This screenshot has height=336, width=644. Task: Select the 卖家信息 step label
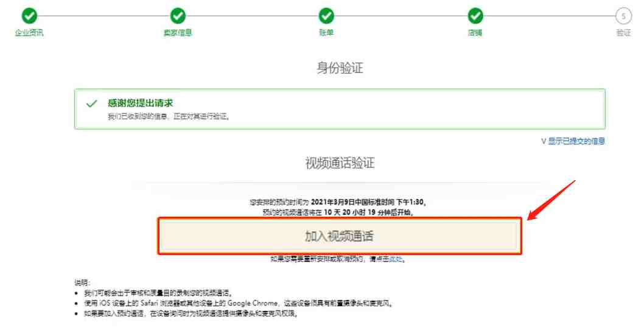click(178, 32)
